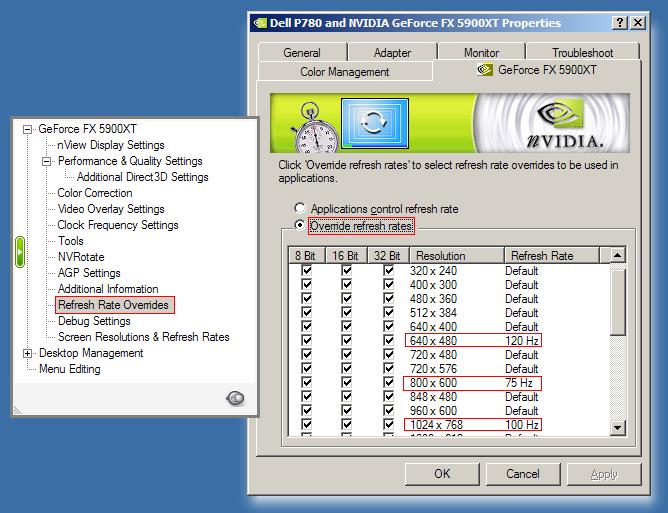Open the Color Management tab
This screenshot has height=513, width=668.
(x=345, y=71)
